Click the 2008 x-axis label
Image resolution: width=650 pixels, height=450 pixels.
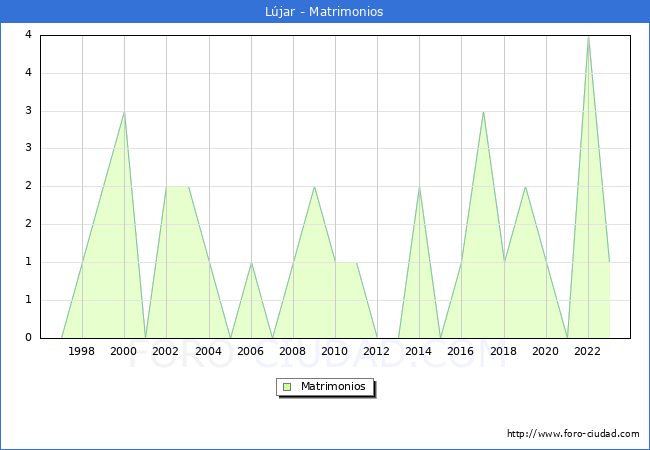(293, 351)
